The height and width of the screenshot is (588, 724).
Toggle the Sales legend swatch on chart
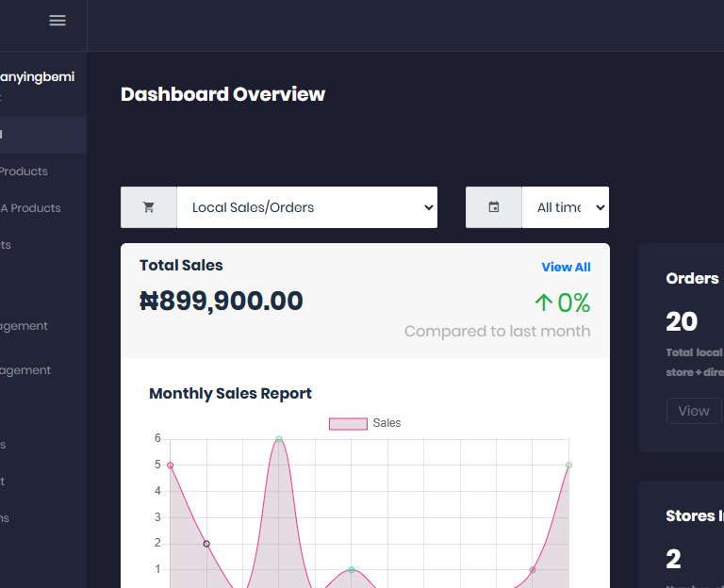347,424
